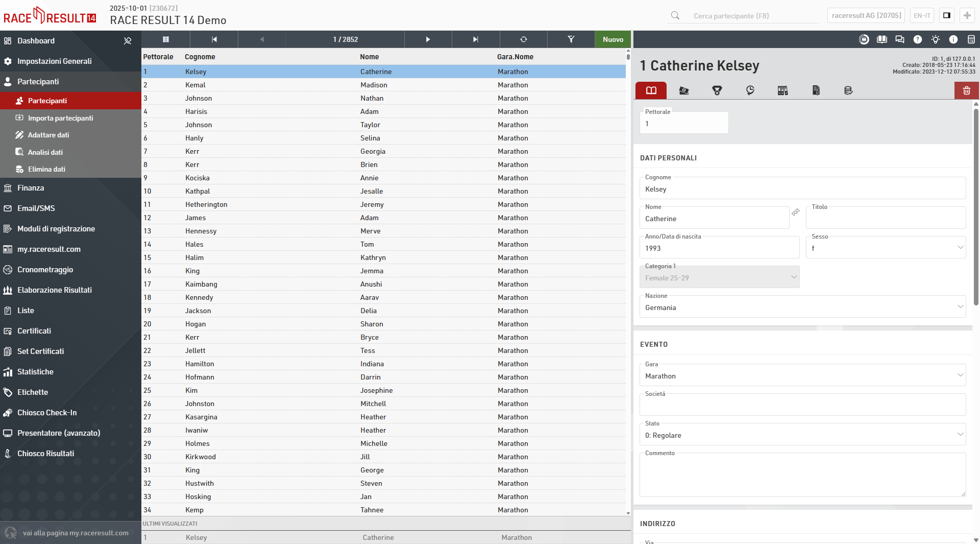Image resolution: width=980 pixels, height=544 pixels.
Task: Unpin the sidebar using pin icon
Action: (x=128, y=41)
